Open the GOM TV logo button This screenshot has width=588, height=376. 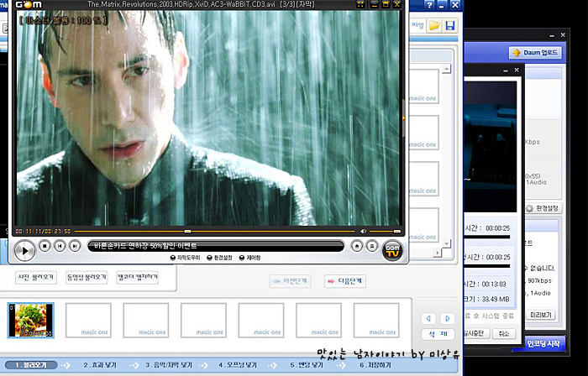pos(392,251)
